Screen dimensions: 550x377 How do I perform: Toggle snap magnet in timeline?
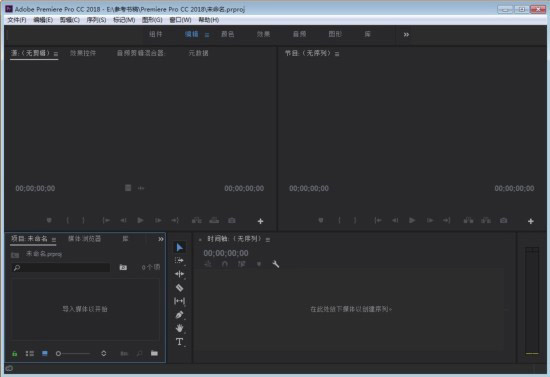click(225, 264)
